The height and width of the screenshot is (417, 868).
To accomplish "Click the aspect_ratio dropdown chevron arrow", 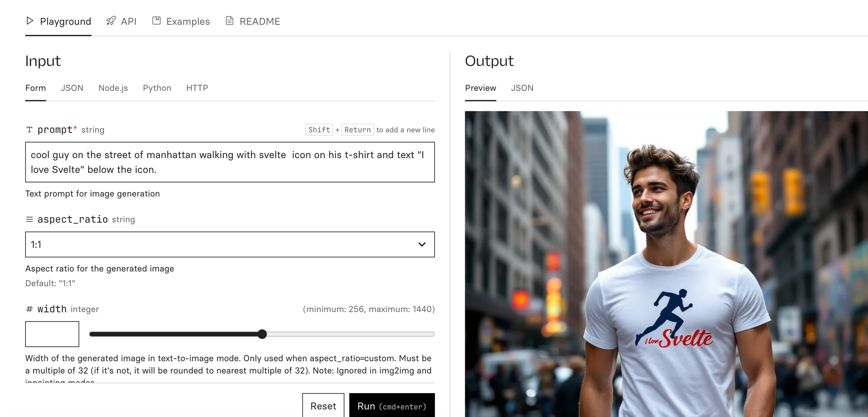I will coord(422,245).
